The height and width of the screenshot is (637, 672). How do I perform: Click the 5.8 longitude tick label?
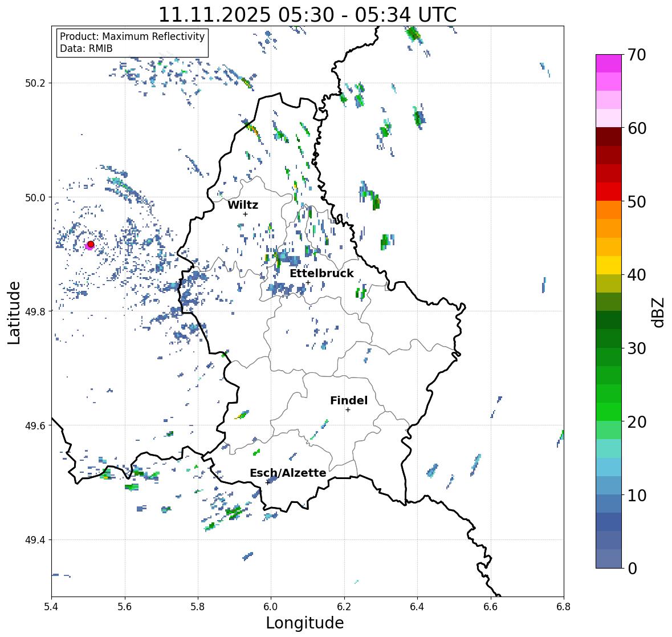[x=198, y=607]
